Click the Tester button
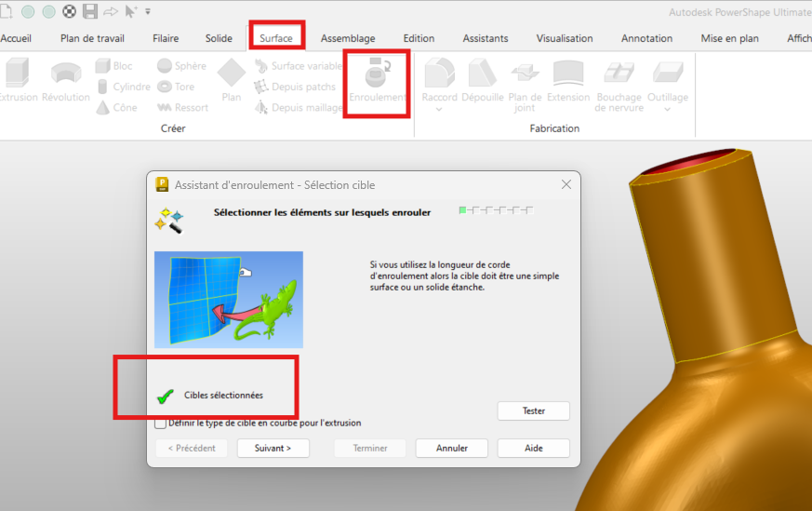 (533, 411)
